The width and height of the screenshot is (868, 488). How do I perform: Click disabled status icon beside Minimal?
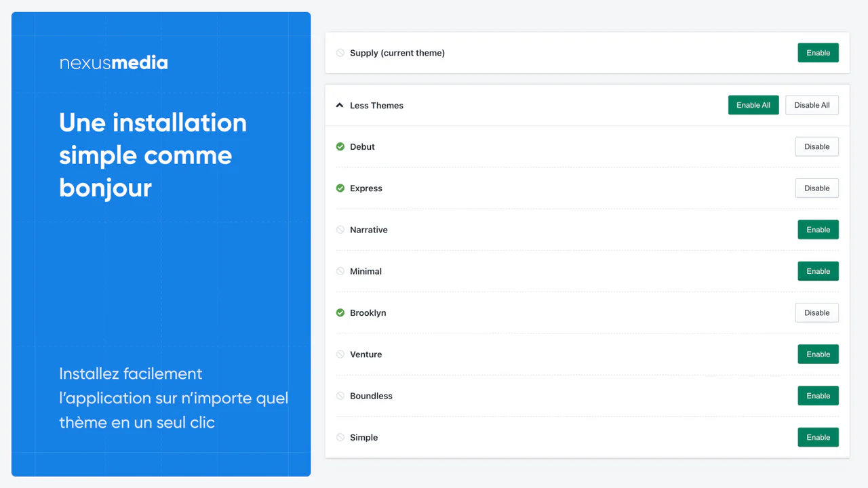340,271
